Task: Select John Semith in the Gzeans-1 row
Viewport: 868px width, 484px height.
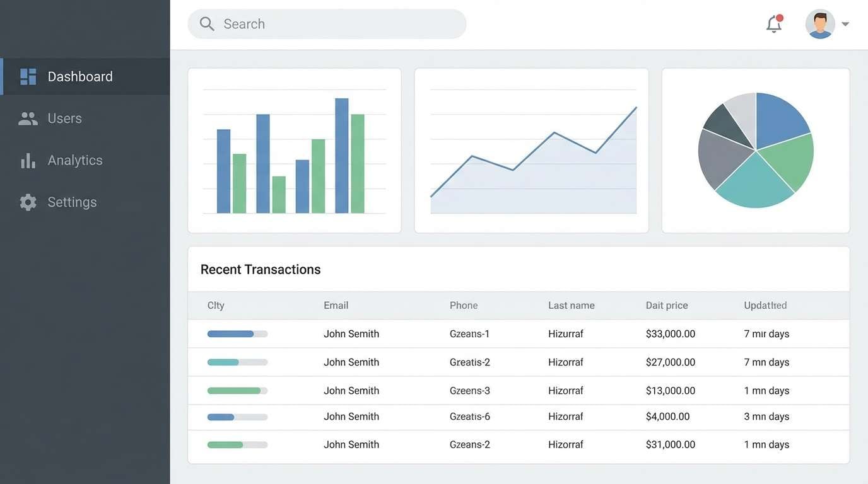Action: [x=351, y=334]
